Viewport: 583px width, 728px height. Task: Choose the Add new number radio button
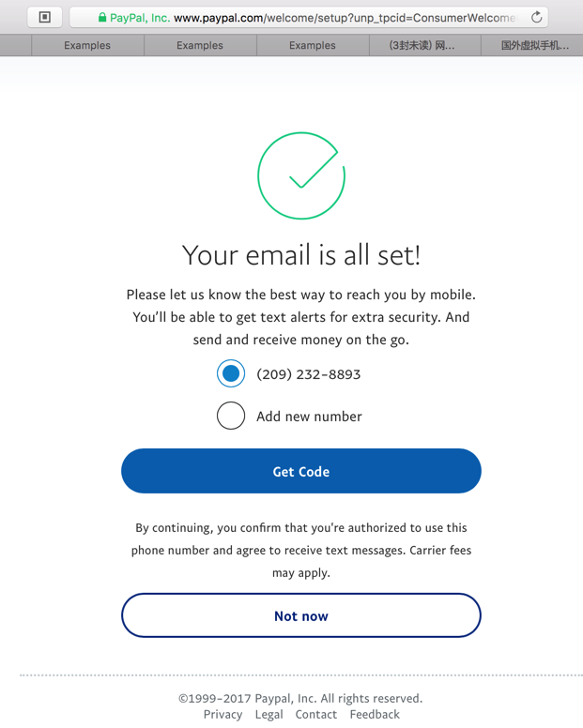pyautogui.click(x=231, y=416)
